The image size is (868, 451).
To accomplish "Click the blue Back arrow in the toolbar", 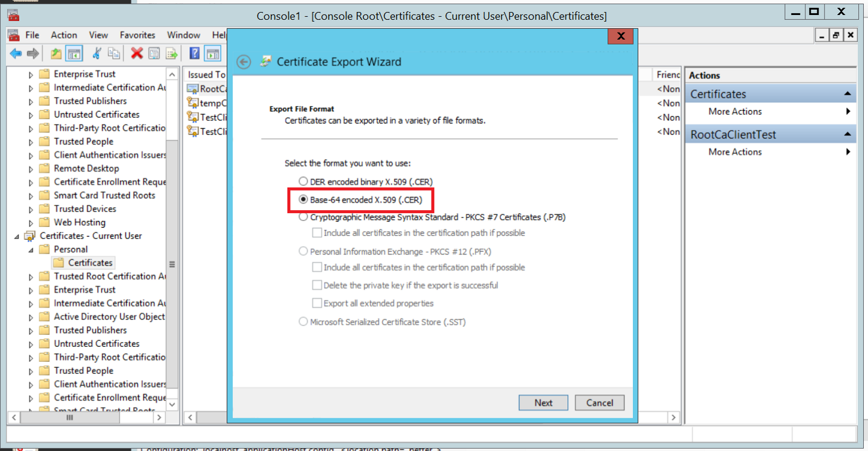I will 16,54.
